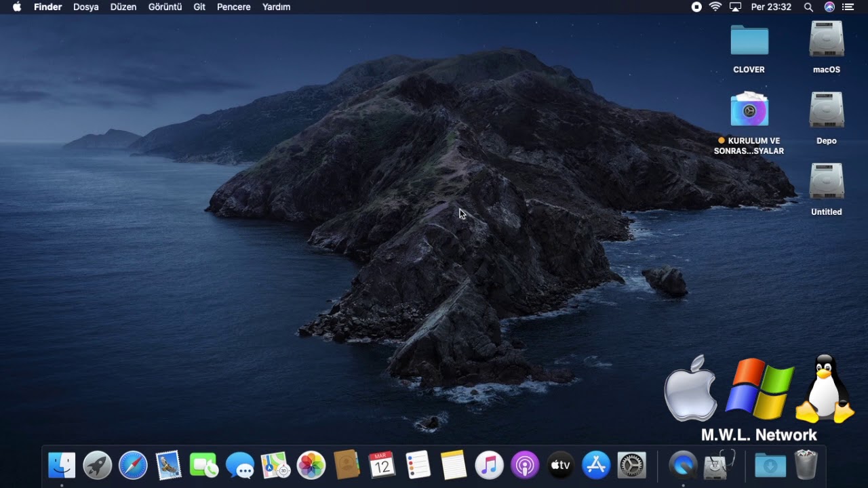Open System Preferences gear in the Dock
The height and width of the screenshot is (488, 868).
pos(631,466)
